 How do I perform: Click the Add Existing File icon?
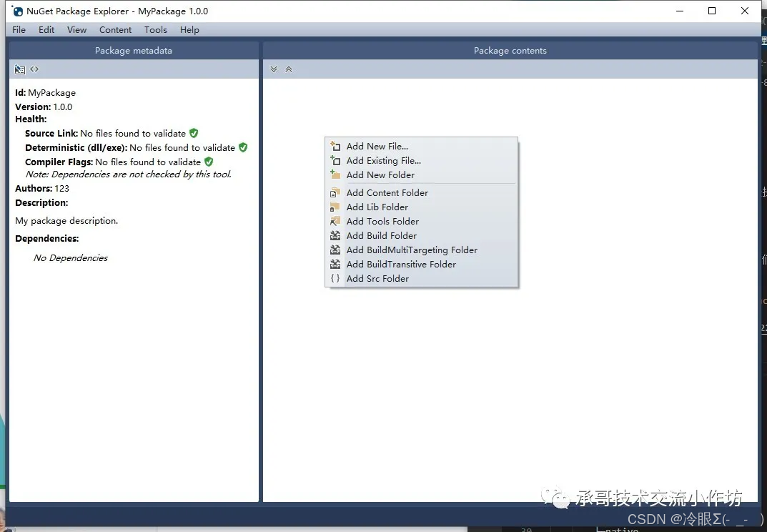(x=335, y=160)
